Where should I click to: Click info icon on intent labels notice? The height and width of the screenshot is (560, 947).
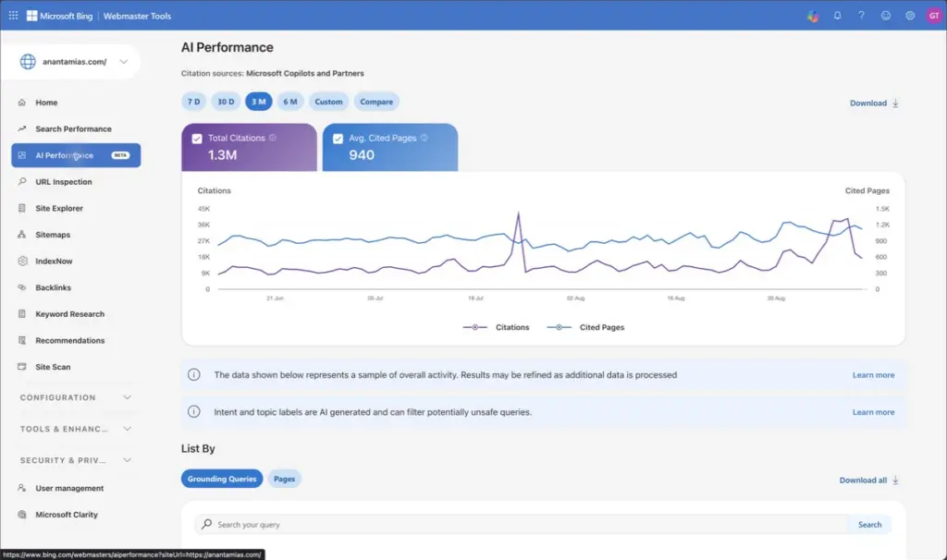[x=194, y=411]
